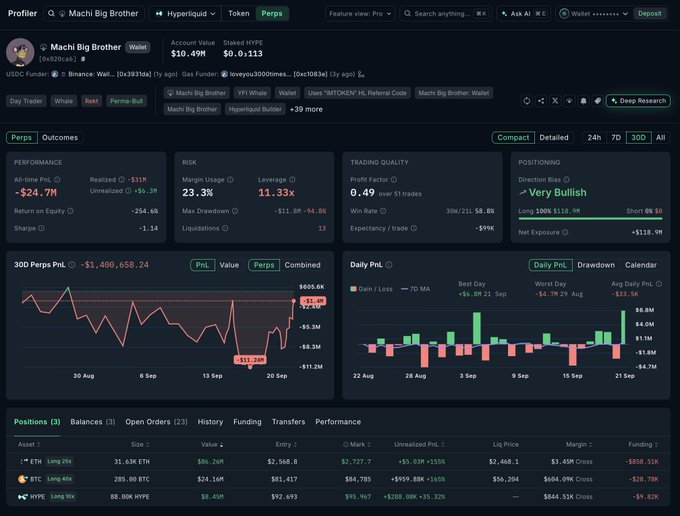Click the Deposit button

pyautogui.click(x=650, y=14)
